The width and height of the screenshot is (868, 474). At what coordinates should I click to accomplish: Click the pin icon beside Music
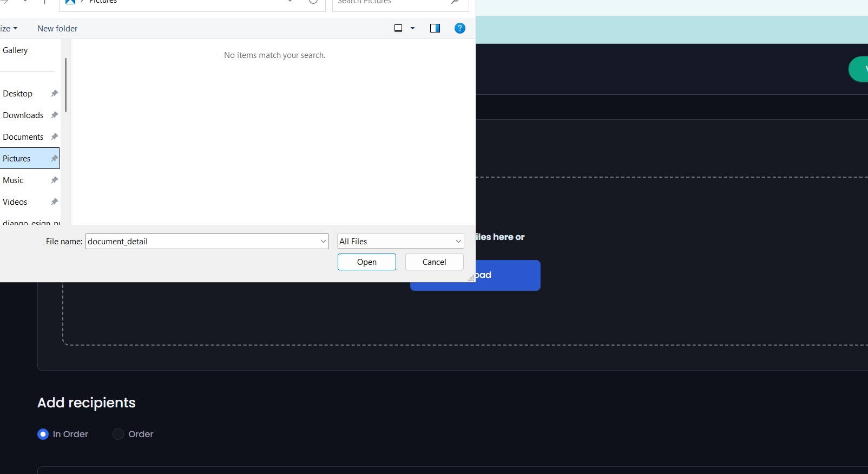(x=54, y=180)
